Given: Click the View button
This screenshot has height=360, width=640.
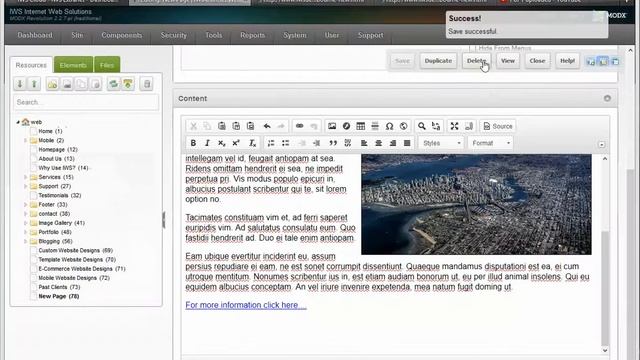Looking at the screenshot, I should point(508,61).
